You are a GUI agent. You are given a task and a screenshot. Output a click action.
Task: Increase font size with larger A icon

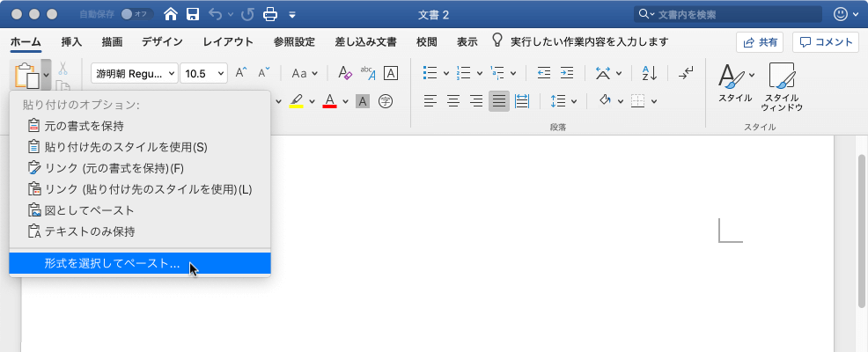click(241, 72)
